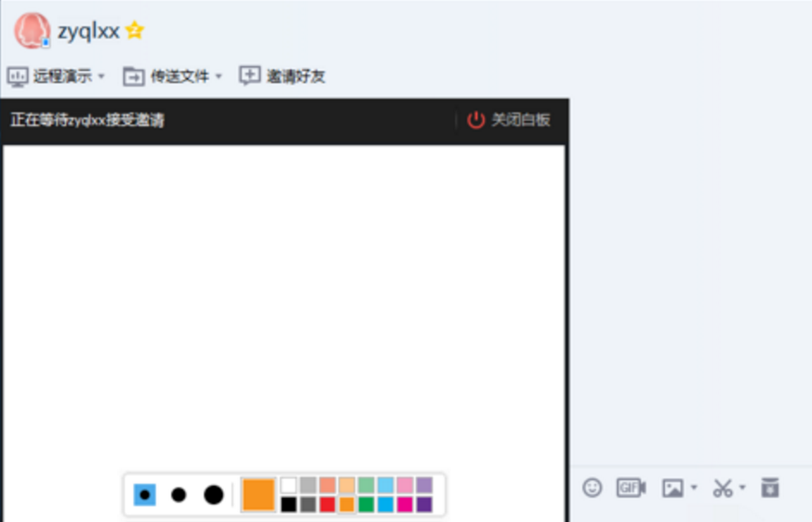The width and height of the screenshot is (812, 522).
Task: Click the 正在等待zyqlxx接受邀请 status text
Action: tap(87, 120)
